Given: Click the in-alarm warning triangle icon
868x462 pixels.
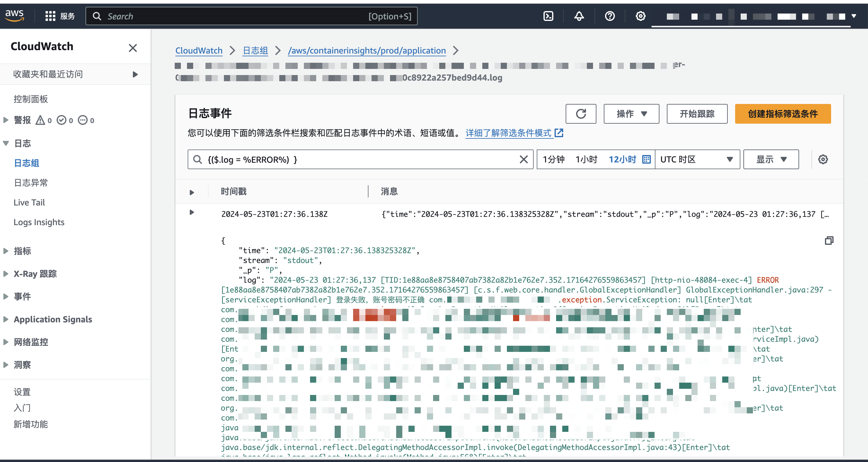Looking at the screenshot, I should (40, 120).
